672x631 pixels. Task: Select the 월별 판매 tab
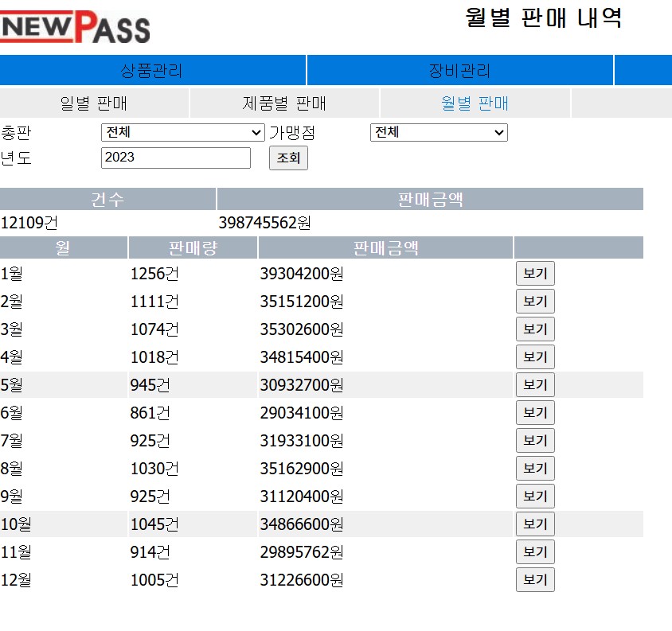click(475, 103)
